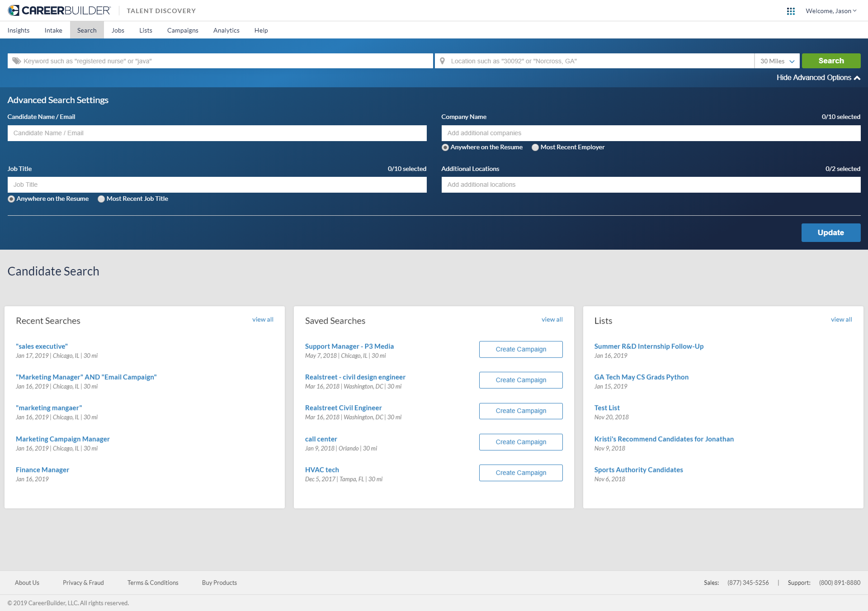868x611 pixels.
Task: Open the Analytics tab
Action: pos(226,30)
